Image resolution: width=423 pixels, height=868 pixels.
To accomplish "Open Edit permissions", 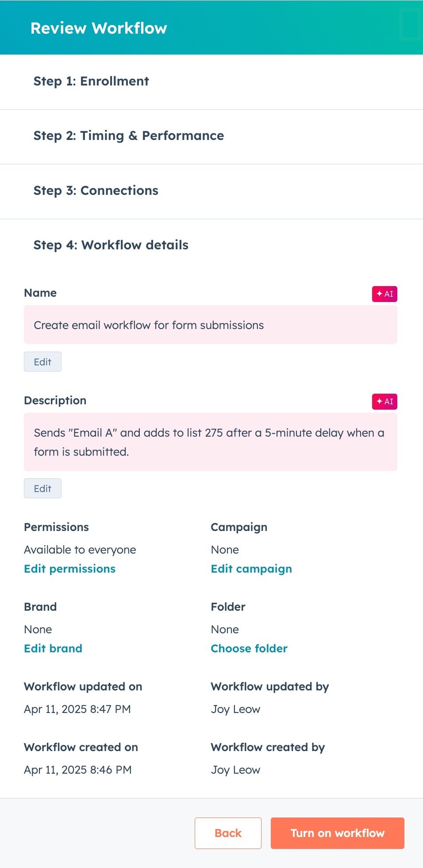I will [69, 569].
